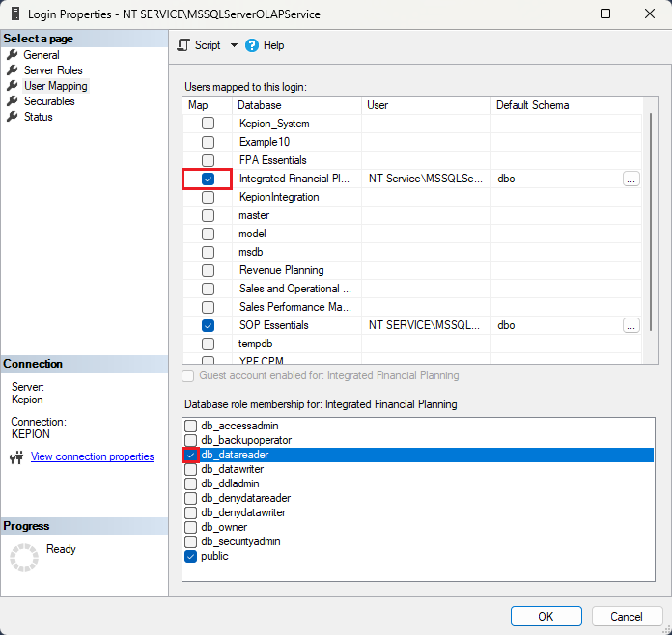Viewport: 672px width, 635px height.
Task: Open View connection properties link
Action: 92,456
